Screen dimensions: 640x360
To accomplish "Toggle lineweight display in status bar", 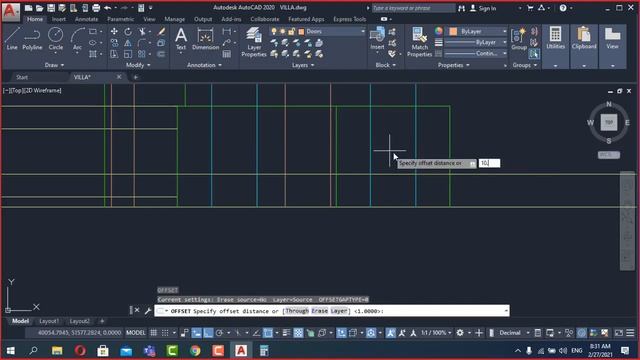I will (x=287, y=333).
